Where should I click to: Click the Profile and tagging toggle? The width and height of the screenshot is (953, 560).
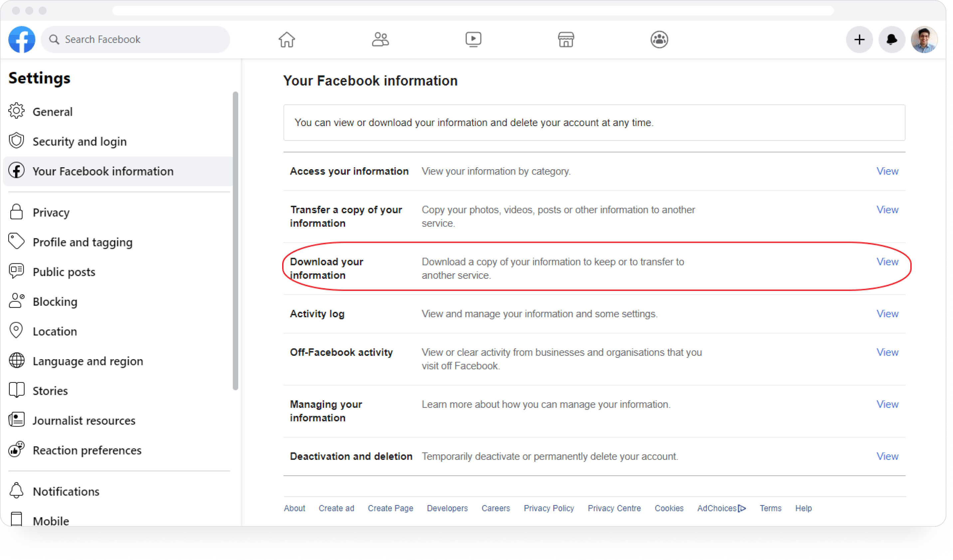83,241
